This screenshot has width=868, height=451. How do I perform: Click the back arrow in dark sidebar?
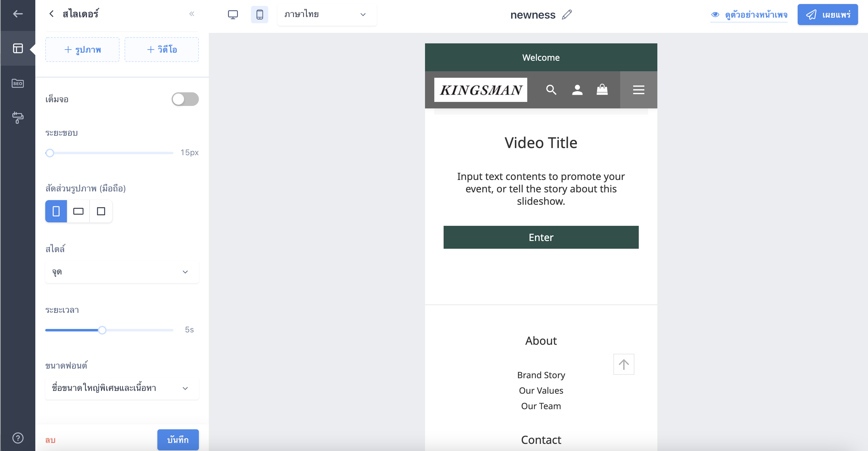tap(18, 14)
